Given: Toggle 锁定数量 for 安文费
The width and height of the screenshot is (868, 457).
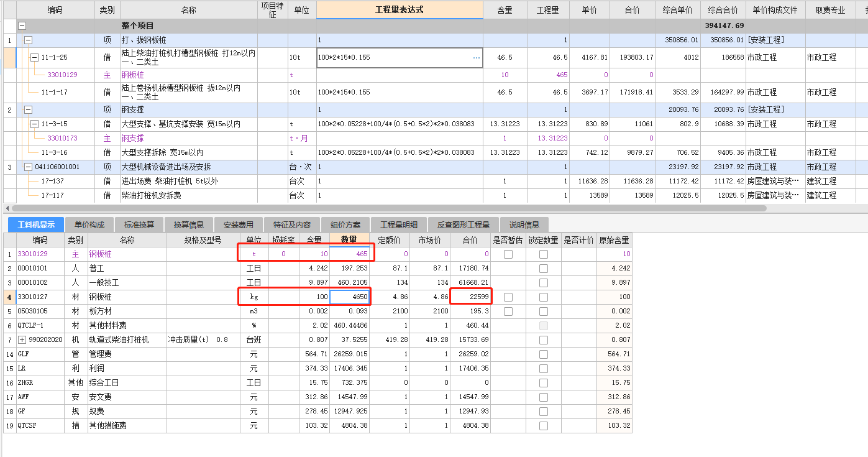Looking at the screenshot, I should [x=544, y=397].
